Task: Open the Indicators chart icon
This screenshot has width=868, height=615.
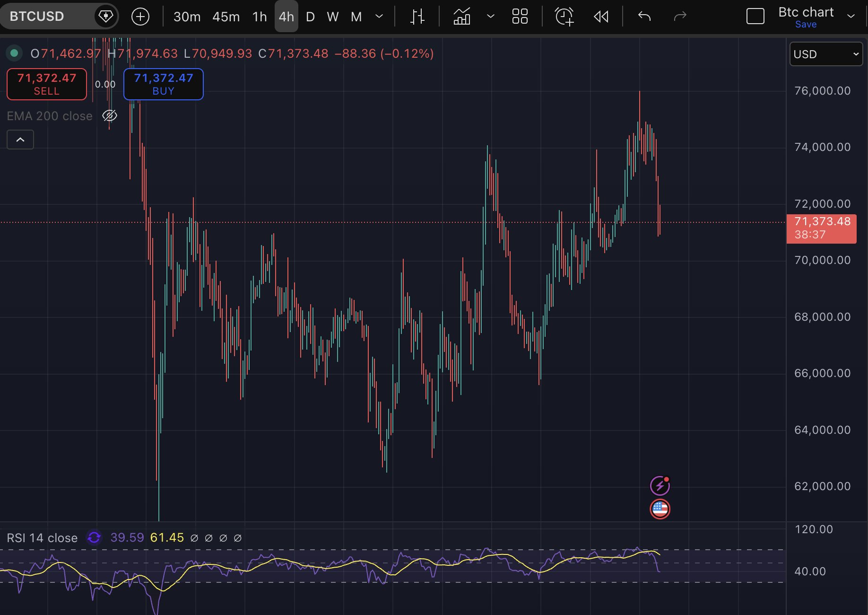Action: 462,17
